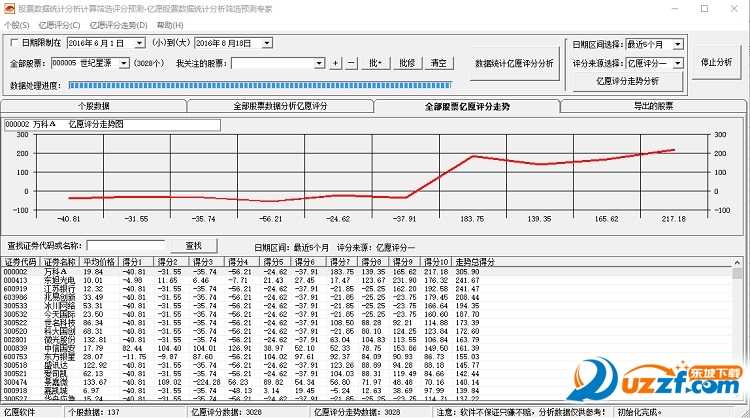Viewport: 750px width, 418px height.
Task: Click status bar 个股数据: 137
Action: [x=94, y=412]
